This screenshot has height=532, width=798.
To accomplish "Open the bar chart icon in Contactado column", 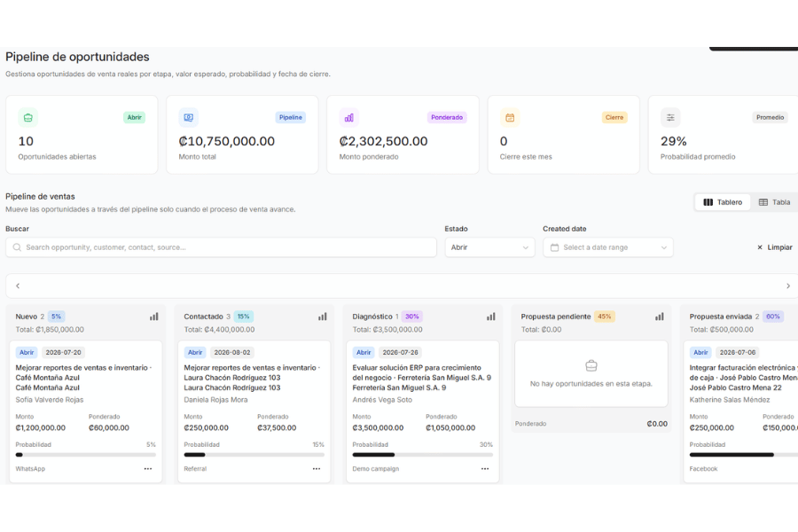I will [x=323, y=317].
